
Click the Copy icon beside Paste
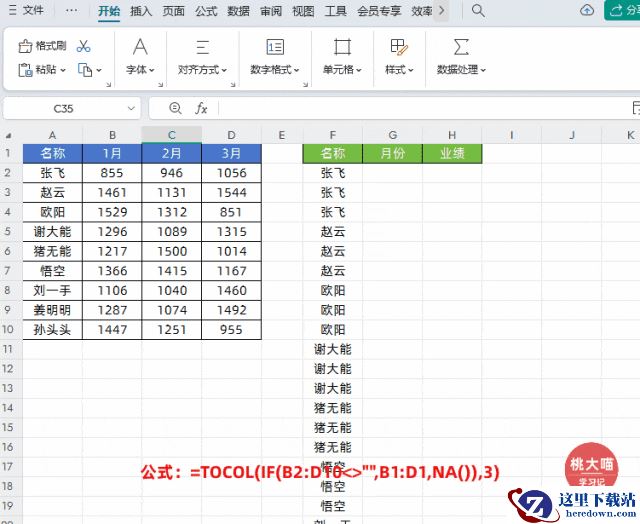(x=85, y=70)
